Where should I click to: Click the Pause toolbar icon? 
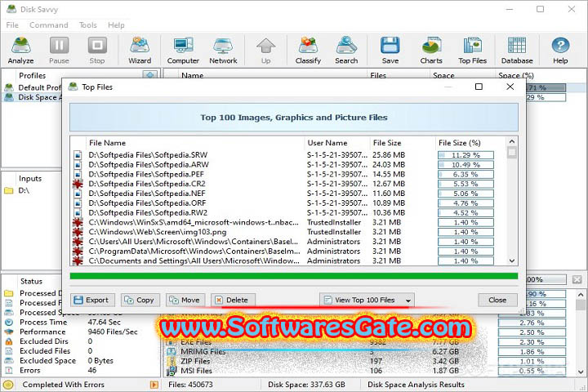click(x=59, y=51)
